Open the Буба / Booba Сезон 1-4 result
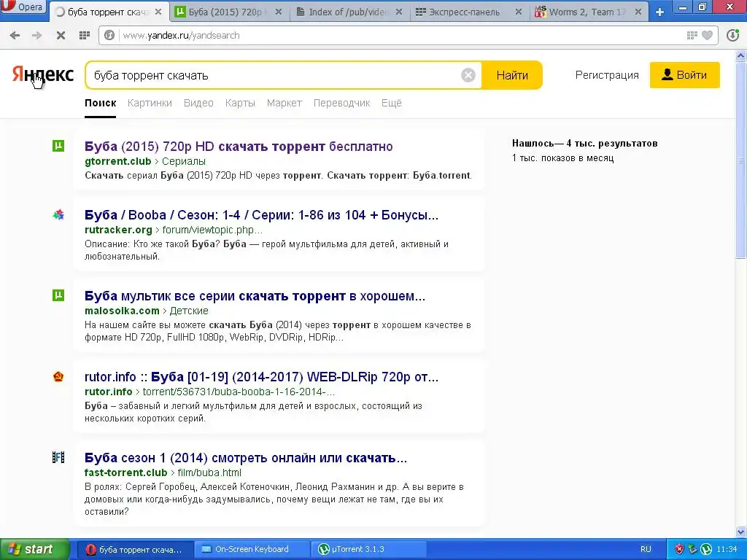This screenshot has height=560, width=747. 262,215
